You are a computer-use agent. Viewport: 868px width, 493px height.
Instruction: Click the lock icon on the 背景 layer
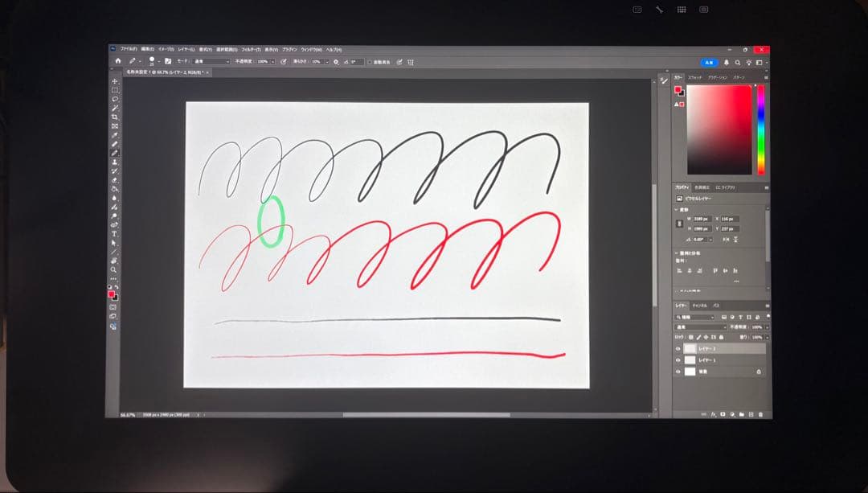pyautogui.click(x=759, y=372)
